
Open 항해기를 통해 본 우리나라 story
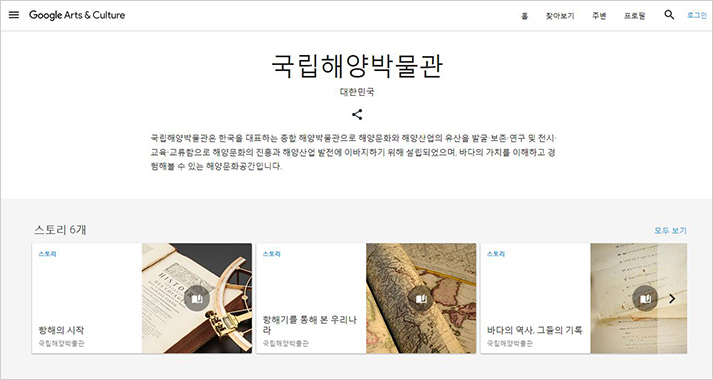366,298
